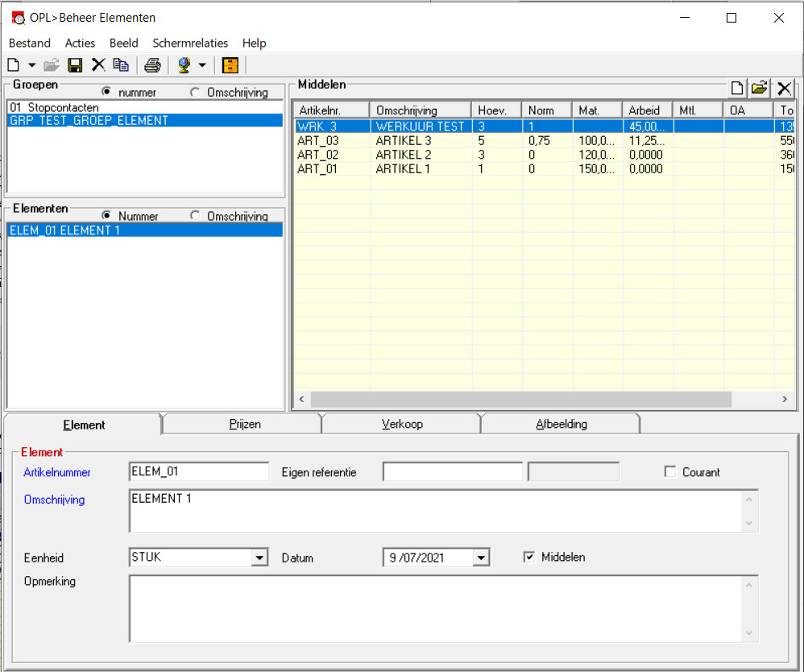The image size is (804, 672).
Task: Open the Beeld menu
Action: pyautogui.click(x=123, y=43)
